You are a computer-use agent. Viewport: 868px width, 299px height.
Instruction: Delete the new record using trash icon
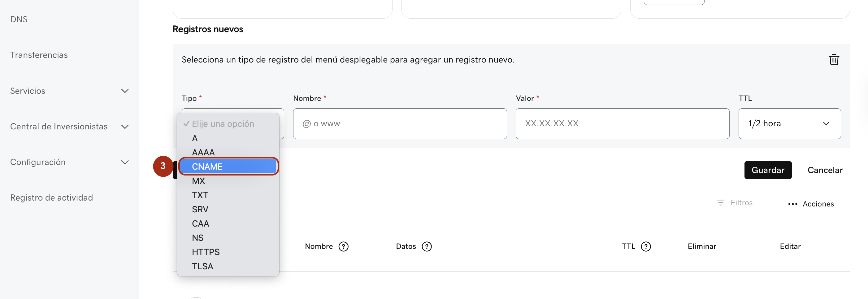[834, 60]
